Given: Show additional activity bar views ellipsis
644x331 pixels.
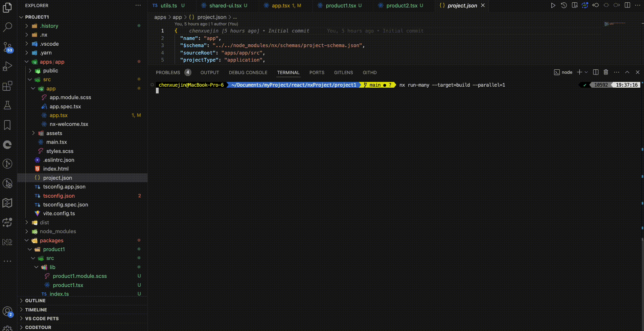Looking at the screenshot, I should click(x=7, y=261).
